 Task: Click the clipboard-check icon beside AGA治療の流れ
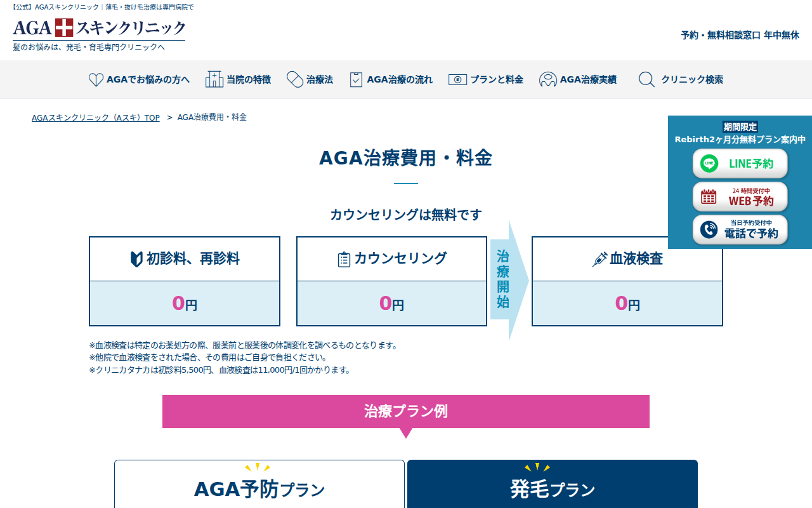coord(356,79)
